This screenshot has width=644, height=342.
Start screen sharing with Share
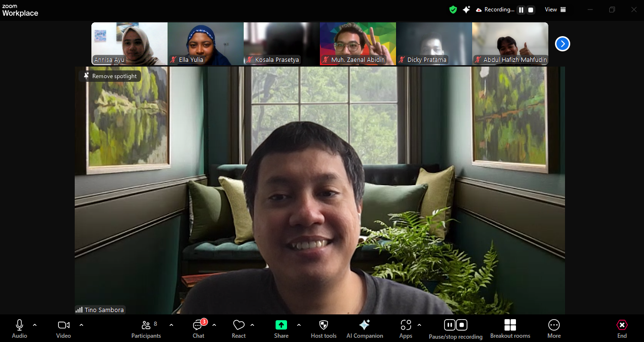pyautogui.click(x=281, y=329)
